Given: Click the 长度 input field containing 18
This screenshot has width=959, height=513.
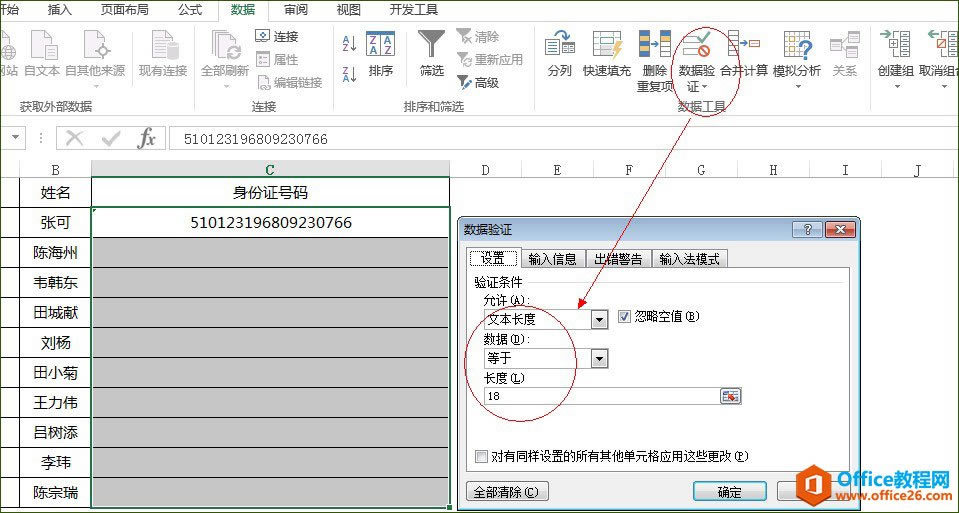Looking at the screenshot, I should coord(600,396).
